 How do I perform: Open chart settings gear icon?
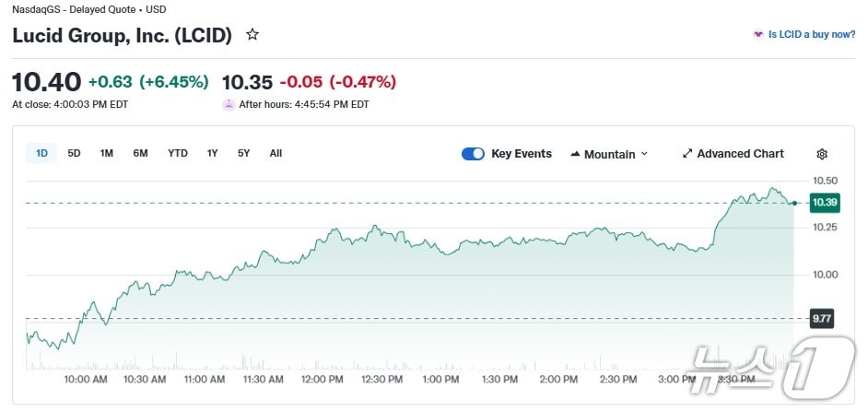[822, 154]
